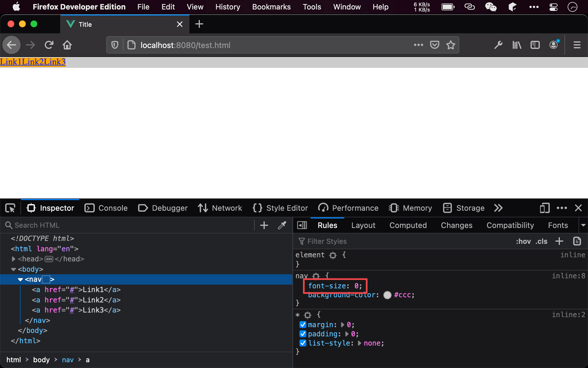Disable the padding property checkbox
588x368 pixels.
[303, 334]
